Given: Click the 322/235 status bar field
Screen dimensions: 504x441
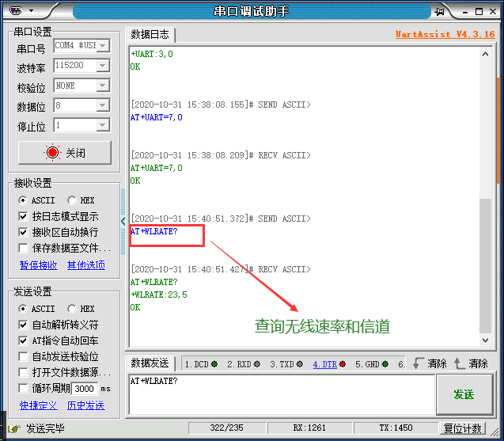Looking at the screenshot, I should (x=227, y=428).
